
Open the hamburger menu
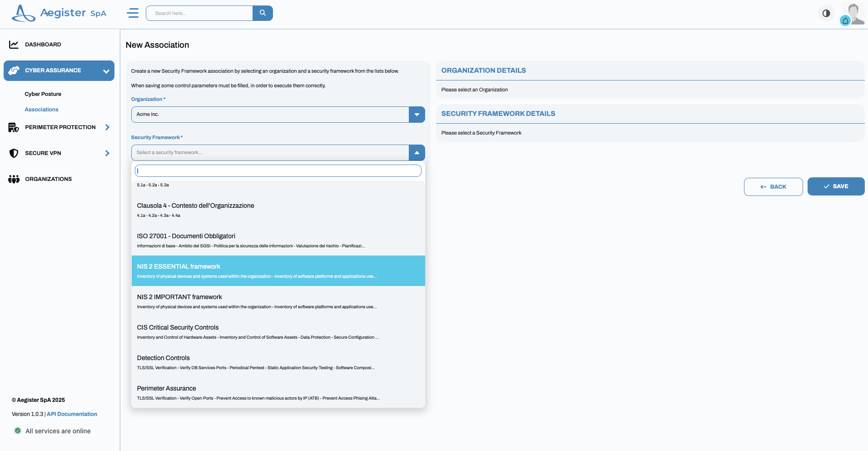(x=133, y=13)
